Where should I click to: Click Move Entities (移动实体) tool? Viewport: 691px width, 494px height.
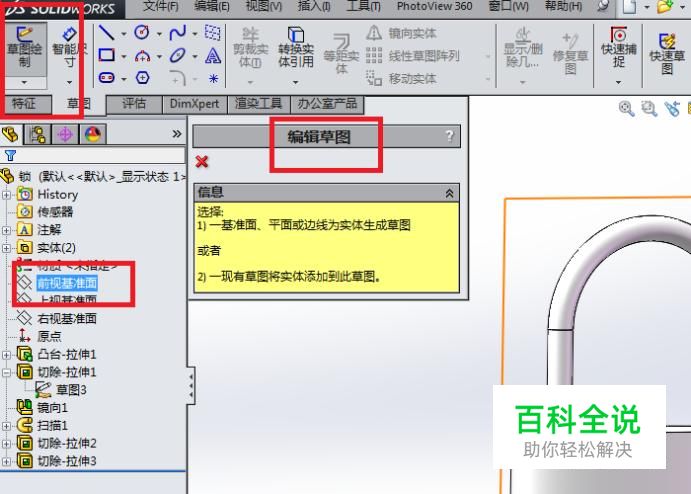point(401,78)
